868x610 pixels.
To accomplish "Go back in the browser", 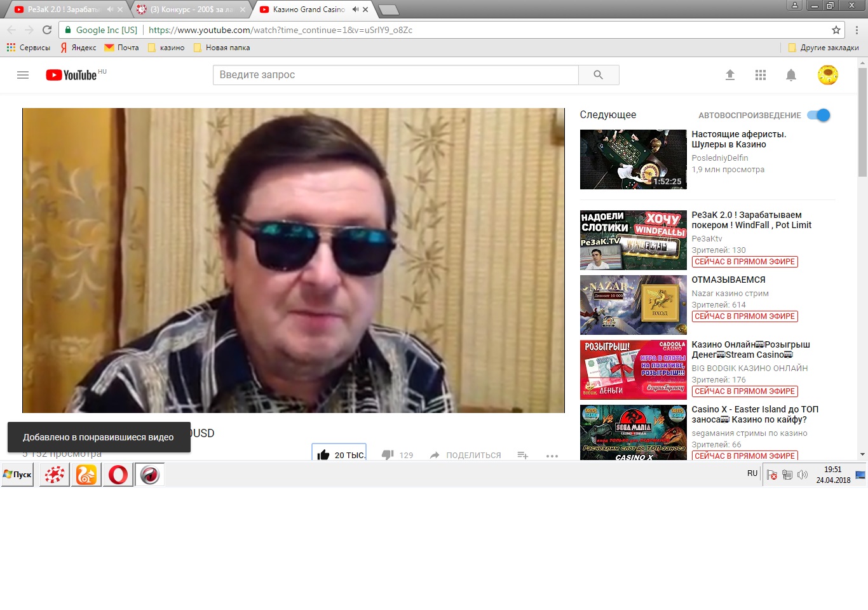I will point(11,30).
